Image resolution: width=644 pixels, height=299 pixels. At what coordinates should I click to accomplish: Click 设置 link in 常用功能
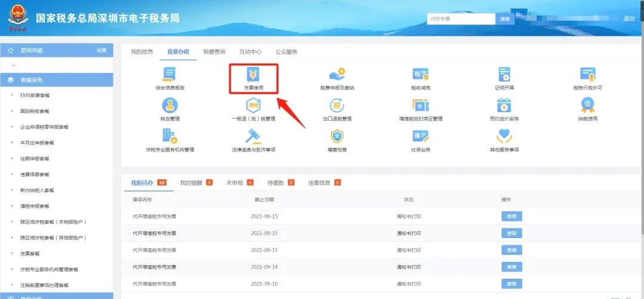click(101, 51)
